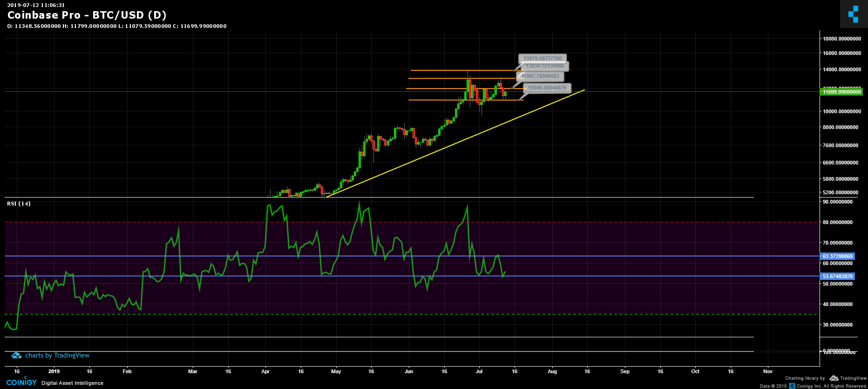Click the RSI axis label 70.00000000

[838, 243]
